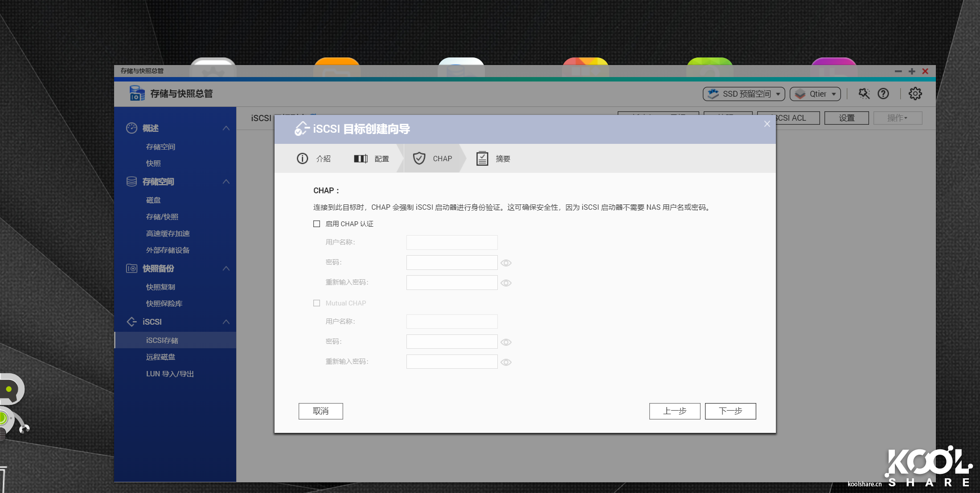Toggle the Mutual CHAP checkbox
This screenshot has width=980, height=493.
[317, 303]
